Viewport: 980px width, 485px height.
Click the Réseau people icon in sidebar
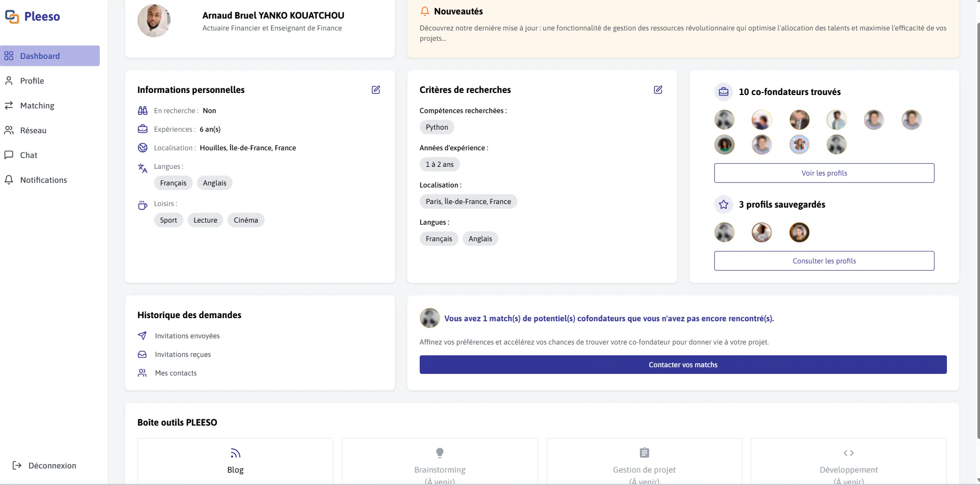pyautogui.click(x=9, y=130)
